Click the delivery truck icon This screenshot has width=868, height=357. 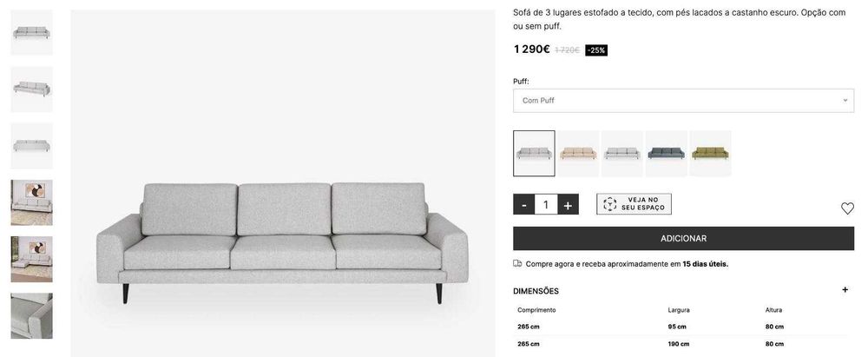pos(517,264)
